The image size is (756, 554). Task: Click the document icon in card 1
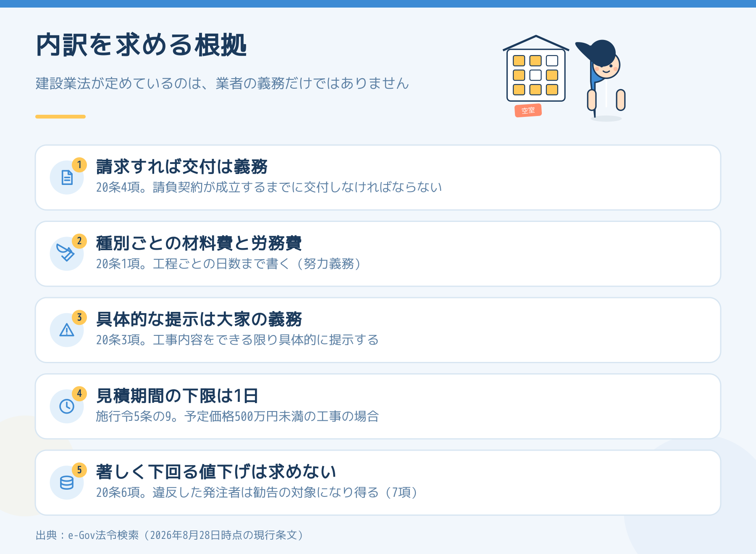67,177
